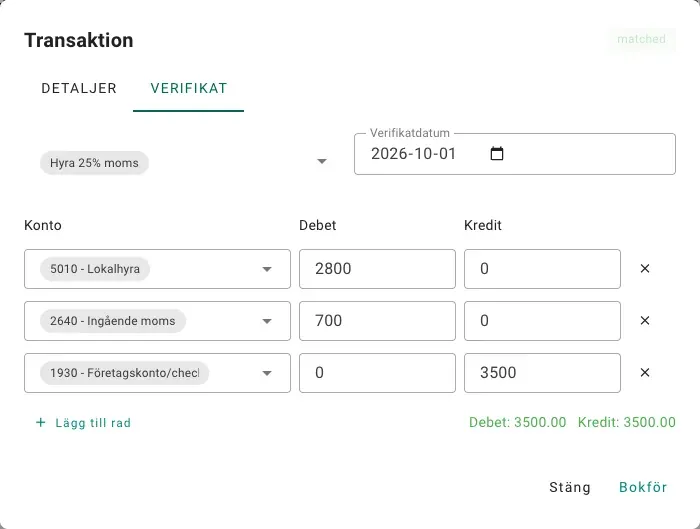Switch to the DETALJER tab
700x529 pixels.
coord(79,88)
